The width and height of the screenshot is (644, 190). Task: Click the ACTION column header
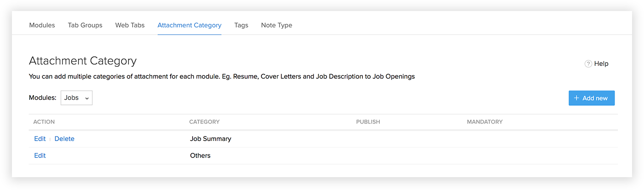click(44, 122)
